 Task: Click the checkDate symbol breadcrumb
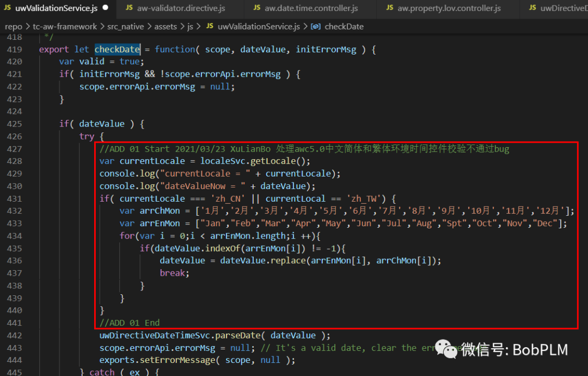click(x=344, y=26)
